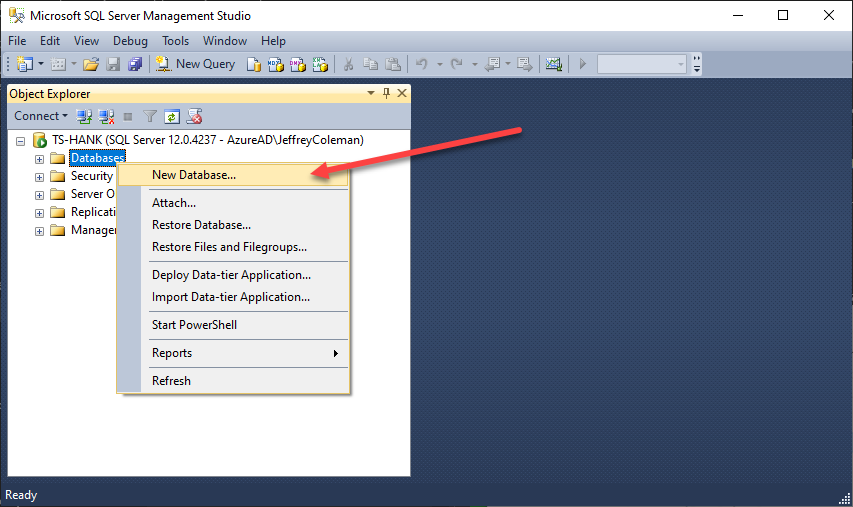Click the Activity Monitor toolbar icon
The image size is (853, 507).
click(554, 64)
